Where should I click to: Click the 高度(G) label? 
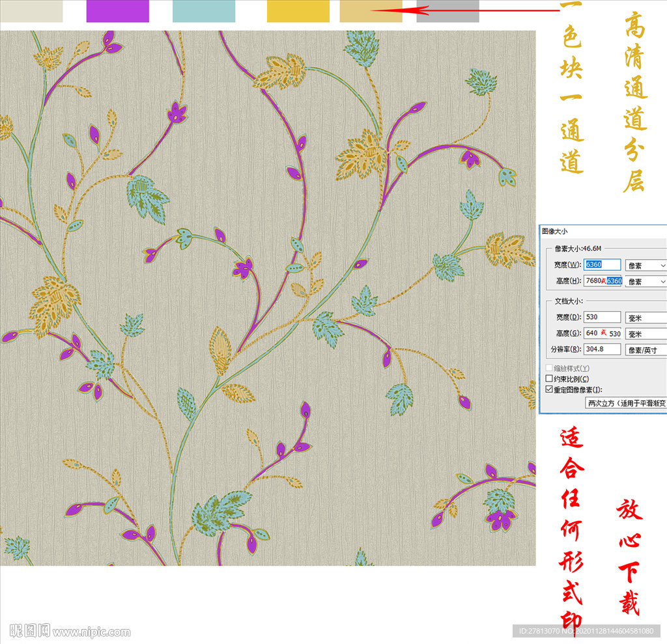569,333
